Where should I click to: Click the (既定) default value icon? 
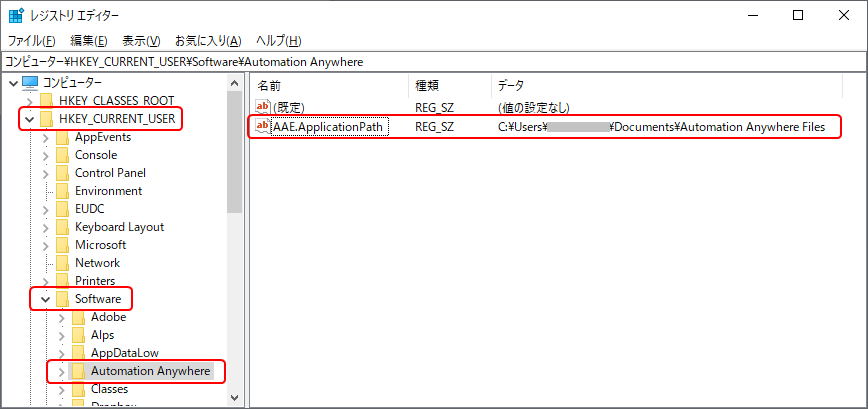click(264, 107)
